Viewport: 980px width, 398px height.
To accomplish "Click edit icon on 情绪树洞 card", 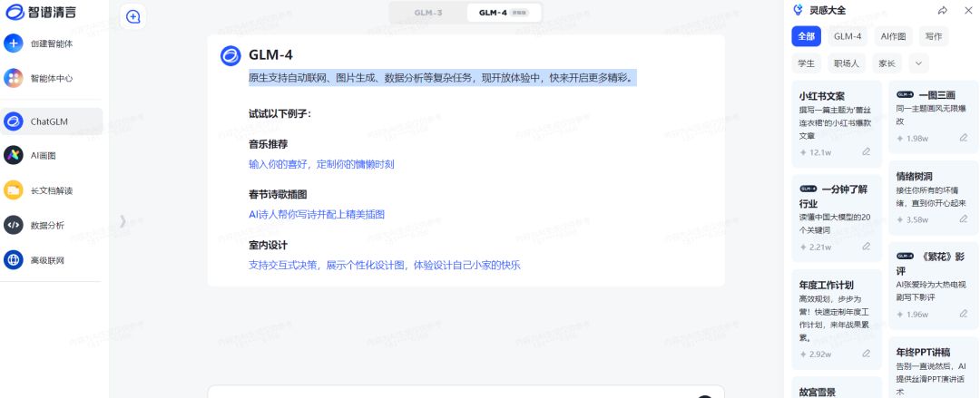I will [x=964, y=219].
